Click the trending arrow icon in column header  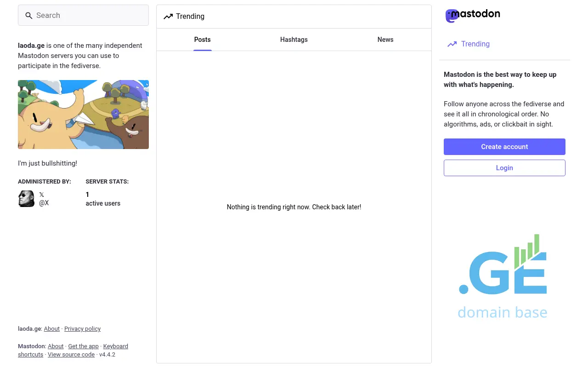coord(168,17)
